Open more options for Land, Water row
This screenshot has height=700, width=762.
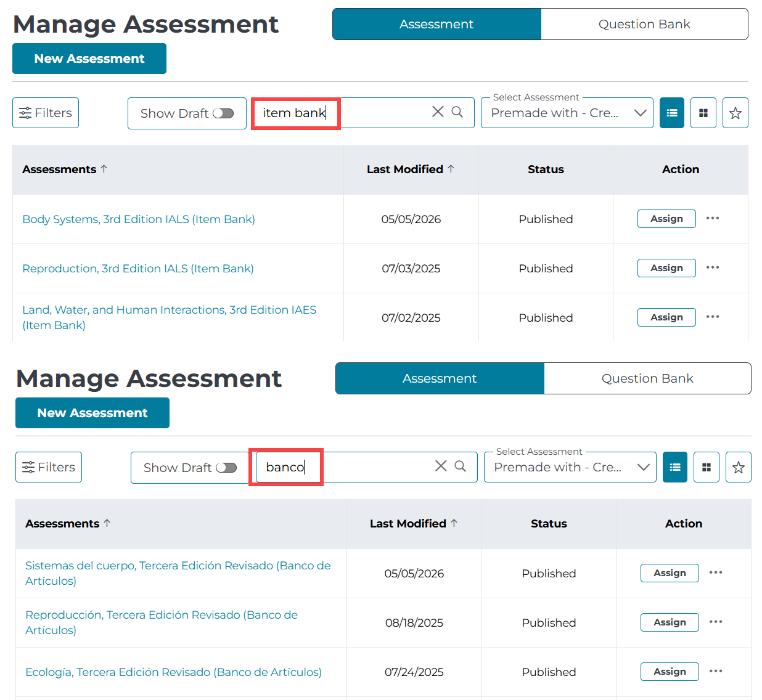pos(713,317)
